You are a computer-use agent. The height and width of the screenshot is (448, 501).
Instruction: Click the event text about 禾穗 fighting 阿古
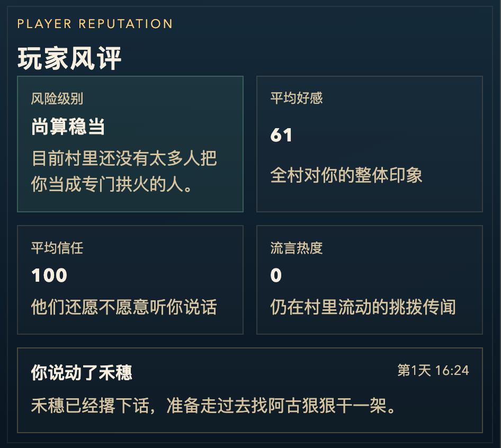[214, 406]
